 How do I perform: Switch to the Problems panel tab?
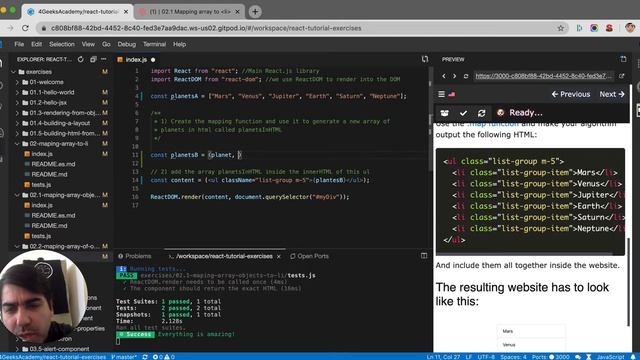click(135, 256)
